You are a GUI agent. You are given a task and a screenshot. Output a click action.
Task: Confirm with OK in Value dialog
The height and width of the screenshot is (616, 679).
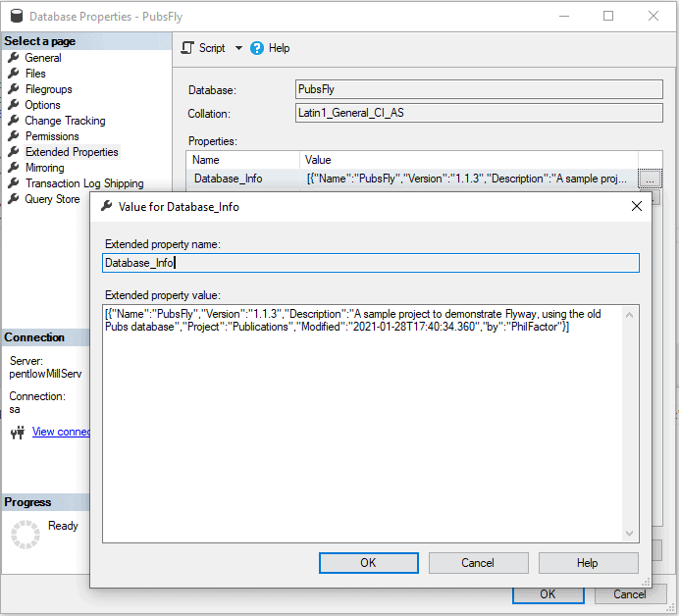tap(369, 563)
